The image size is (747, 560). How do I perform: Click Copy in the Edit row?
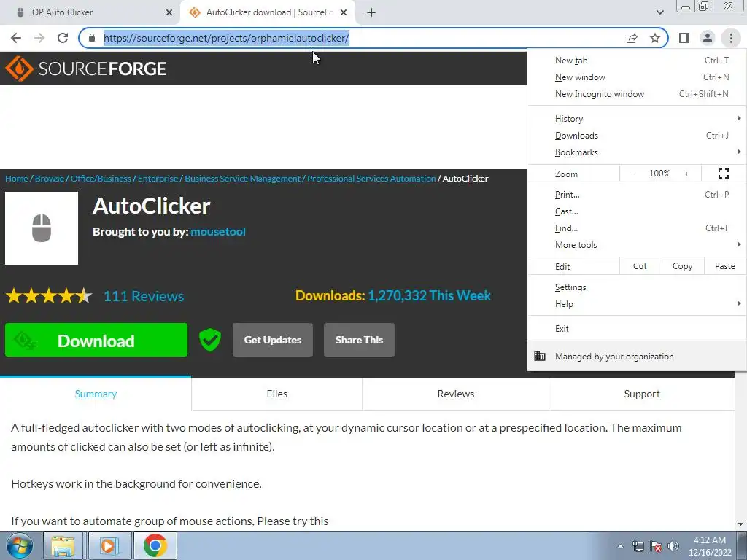683,266
